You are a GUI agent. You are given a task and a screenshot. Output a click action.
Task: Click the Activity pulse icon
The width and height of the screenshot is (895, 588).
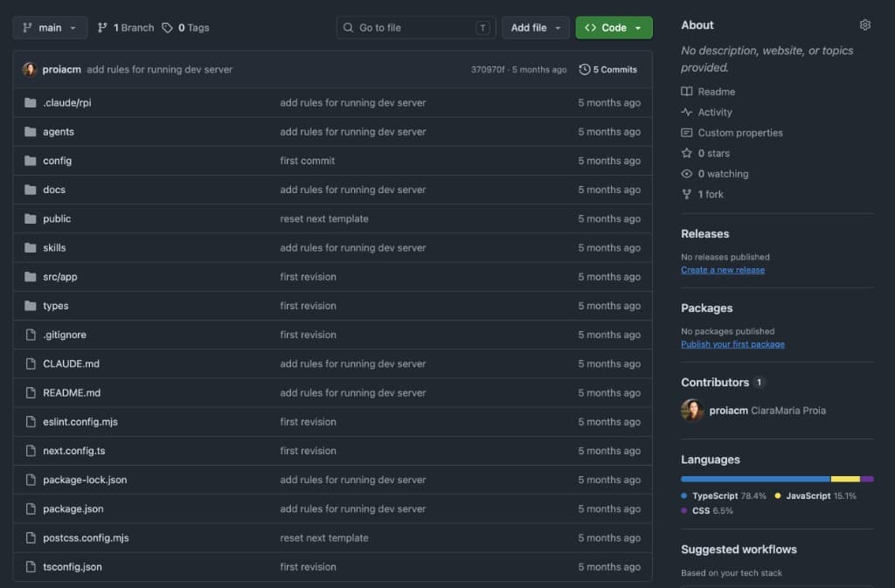[x=687, y=112]
